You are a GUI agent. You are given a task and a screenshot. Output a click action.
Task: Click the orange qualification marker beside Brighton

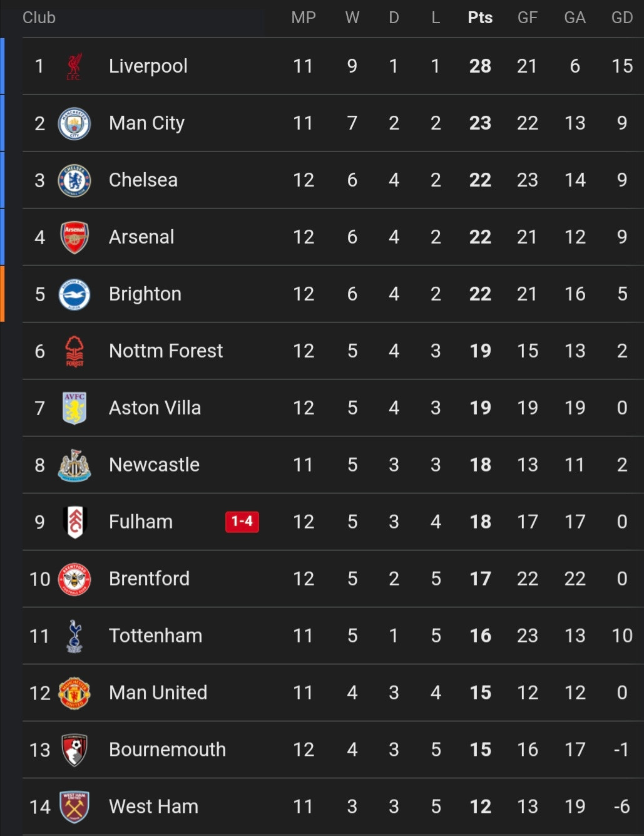3,294
